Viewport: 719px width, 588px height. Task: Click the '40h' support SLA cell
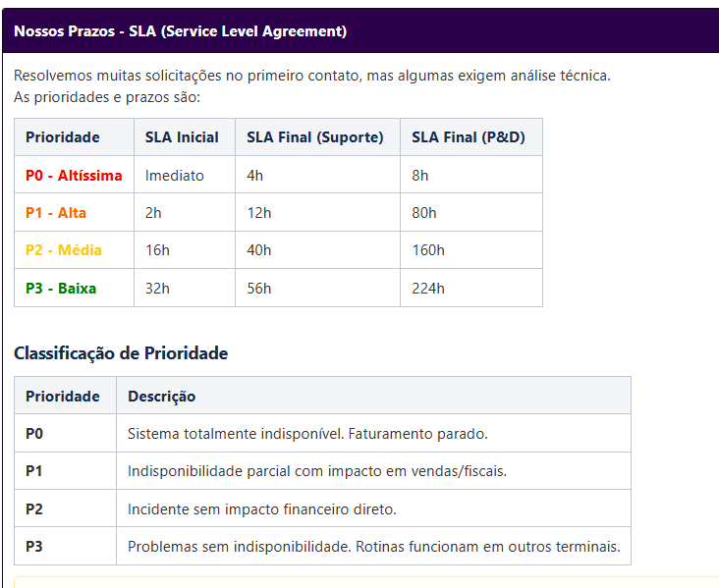259,250
